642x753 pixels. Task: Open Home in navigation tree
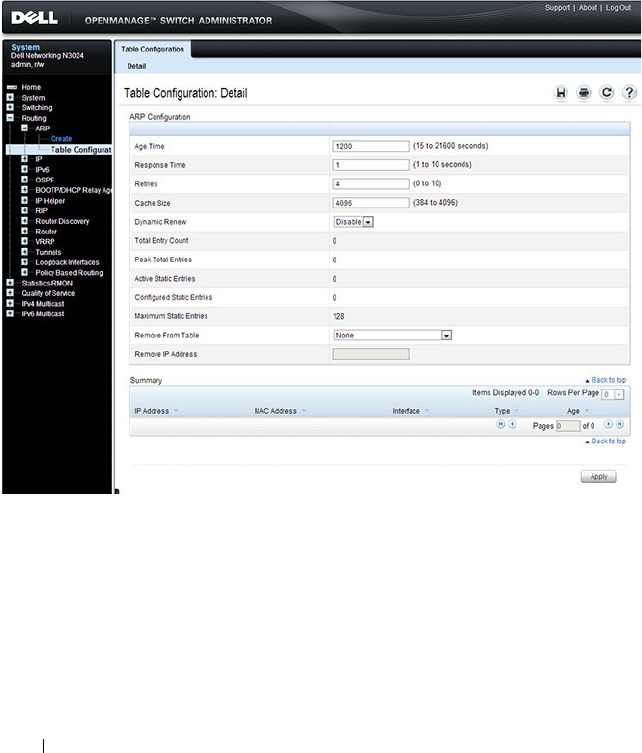click(x=31, y=87)
